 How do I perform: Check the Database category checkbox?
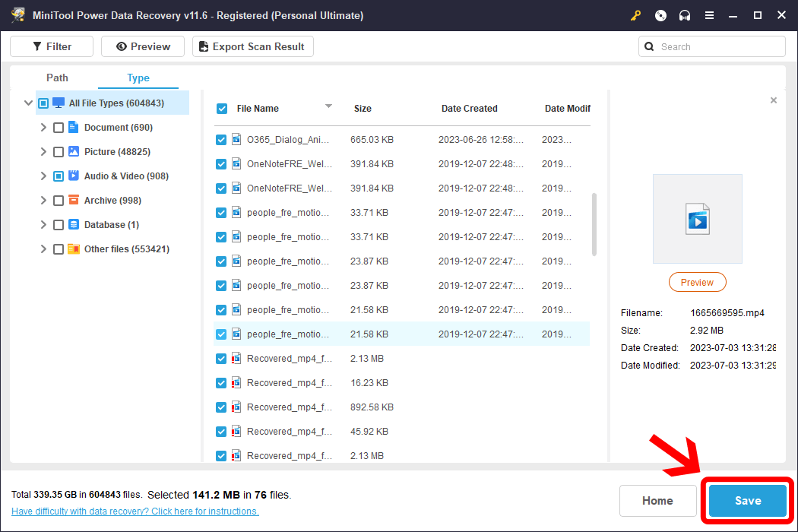[59, 225]
